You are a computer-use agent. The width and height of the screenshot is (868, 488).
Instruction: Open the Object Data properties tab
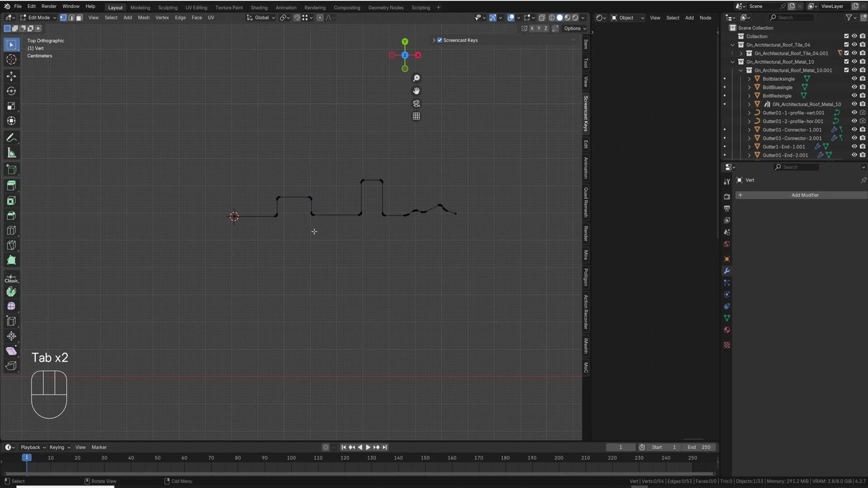(727, 318)
